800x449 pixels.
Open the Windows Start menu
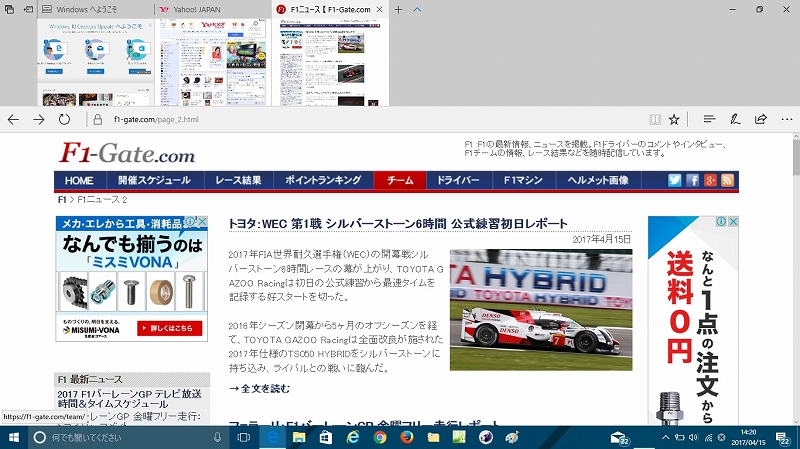14,437
